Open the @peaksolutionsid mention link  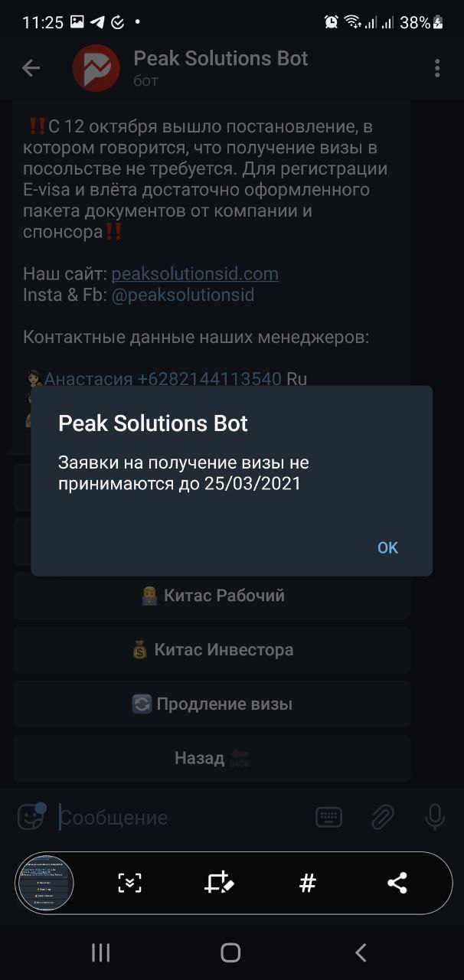tap(182, 295)
